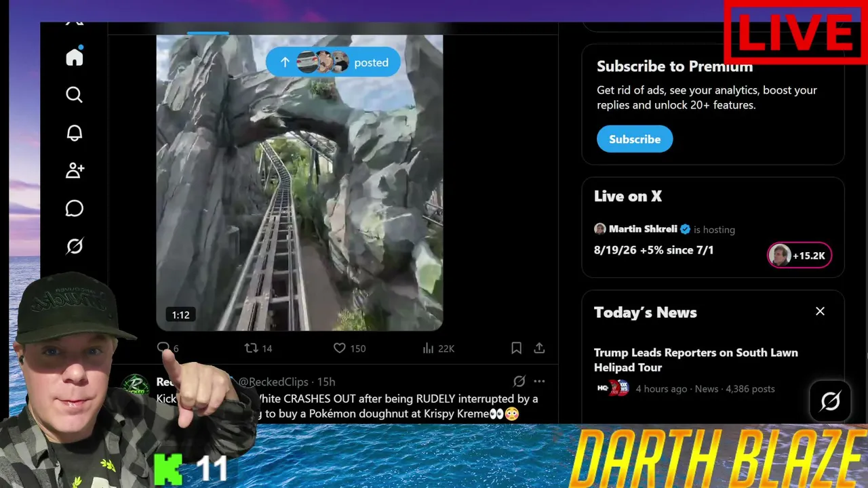The height and width of the screenshot is (488, 868).
Task: Open the Search magnifier in the sidebar
Action: click(x=75, y=95)
